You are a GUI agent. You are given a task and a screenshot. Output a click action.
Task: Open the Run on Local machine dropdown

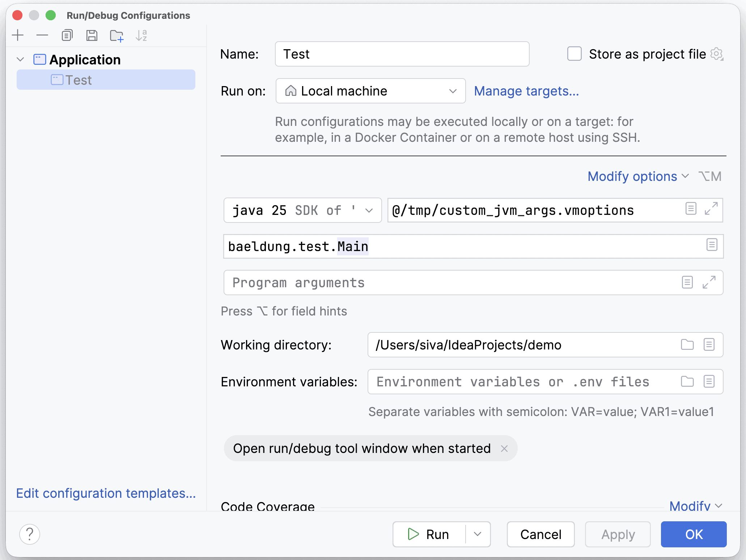point(370,91)
